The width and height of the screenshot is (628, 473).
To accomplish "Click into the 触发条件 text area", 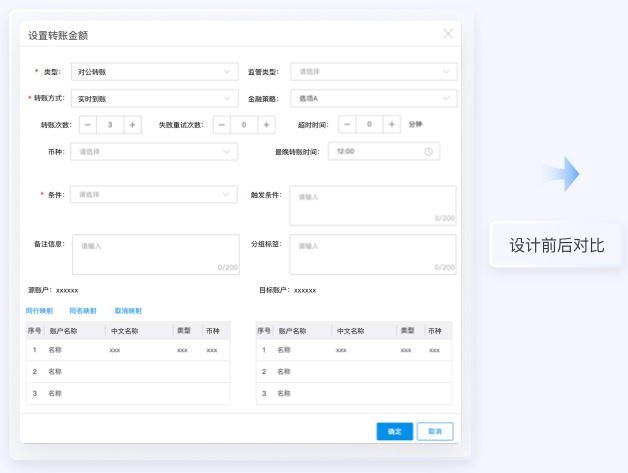I will (372, 205).
